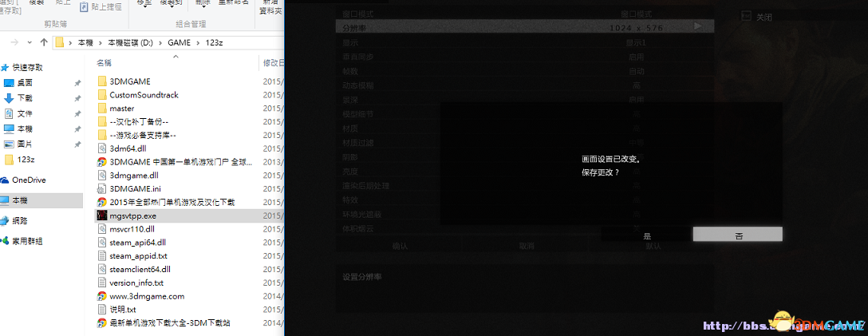Click the Up arrow in Explorer
The width and height of the screenshot is (868, 336).
[x=44, y=42]
